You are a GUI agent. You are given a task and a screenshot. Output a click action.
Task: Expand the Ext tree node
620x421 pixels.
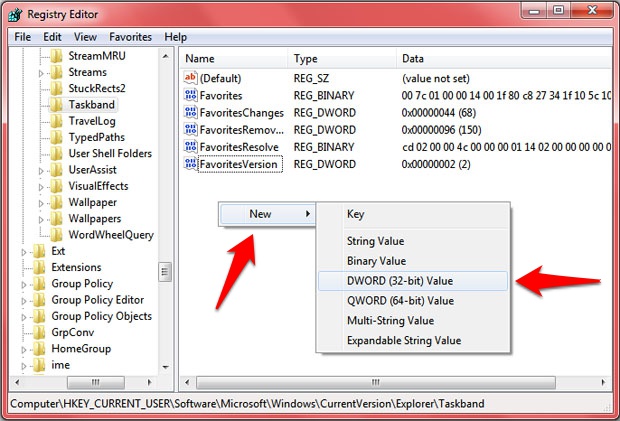[x=23, y=252]
